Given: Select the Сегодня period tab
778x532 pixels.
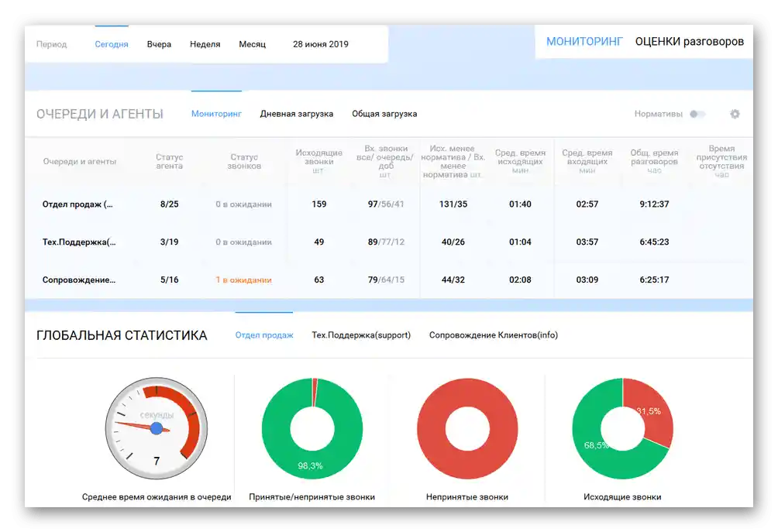Looking at the screenshot, I should coord(112,44).
